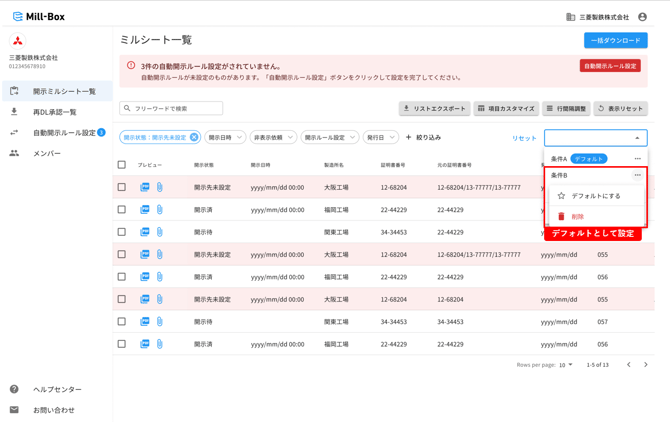Click the 一括ダウンロード button

tap(616, 40)
